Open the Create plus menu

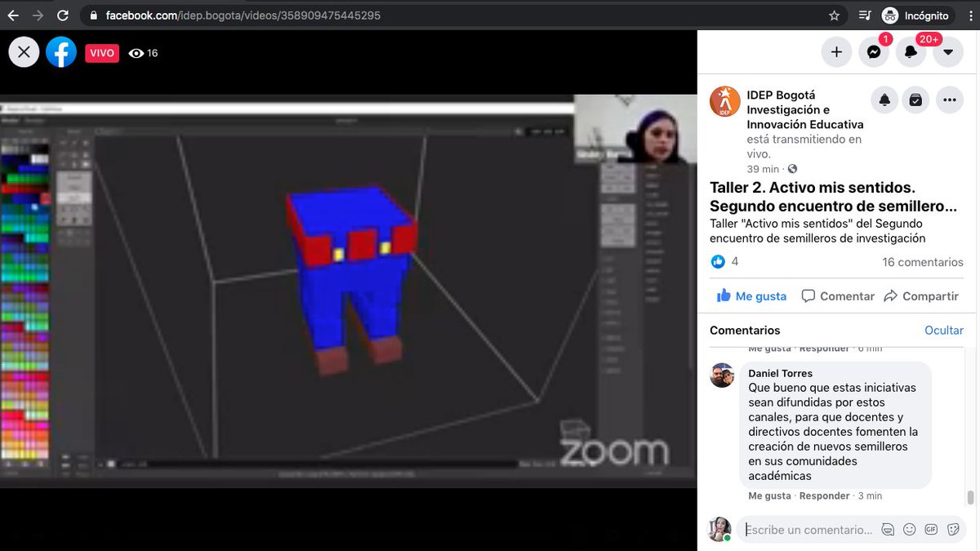(836, 52)
